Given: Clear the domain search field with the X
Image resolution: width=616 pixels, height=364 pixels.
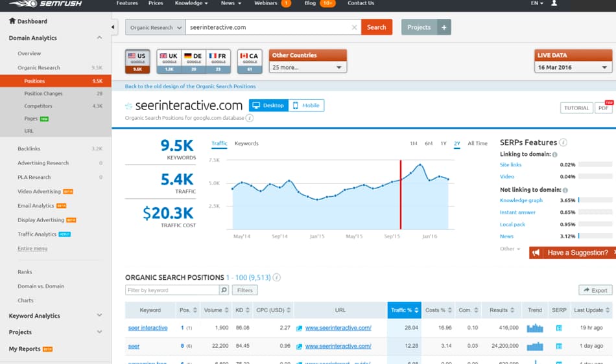Looking at the screenshot, I should click(x=354, y=27).
